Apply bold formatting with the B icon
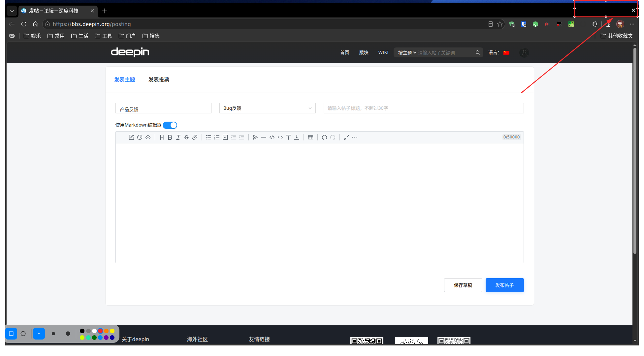The image size is (644, 356). point(170,137)
